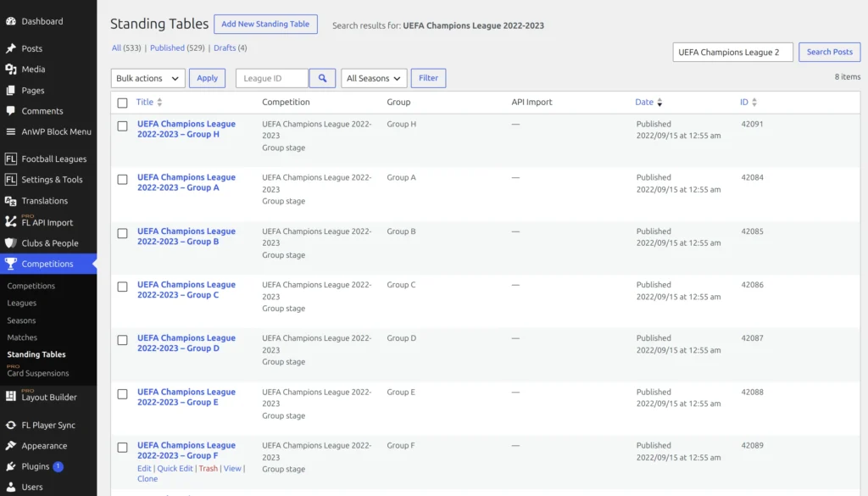Open UEFA Champions League Group C title
The height and width of the screenshot is (496, 868).
[186, 289]
